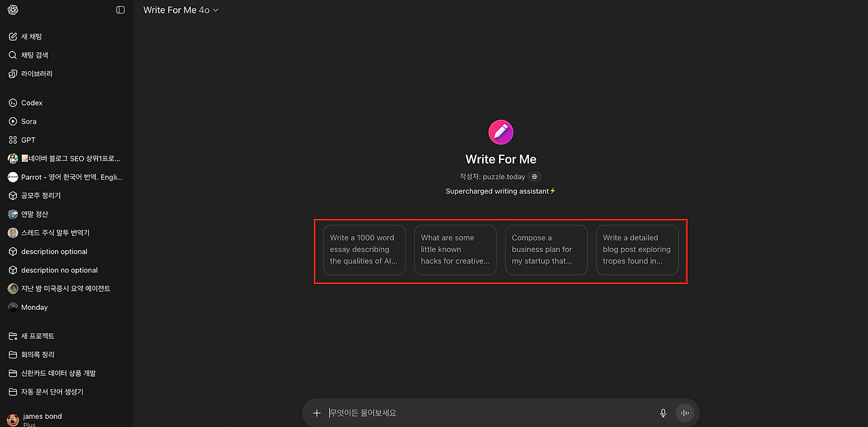Screen dimensions: 868x427
Task: Click the Monday avatar icon
Action: pos(13,307)
